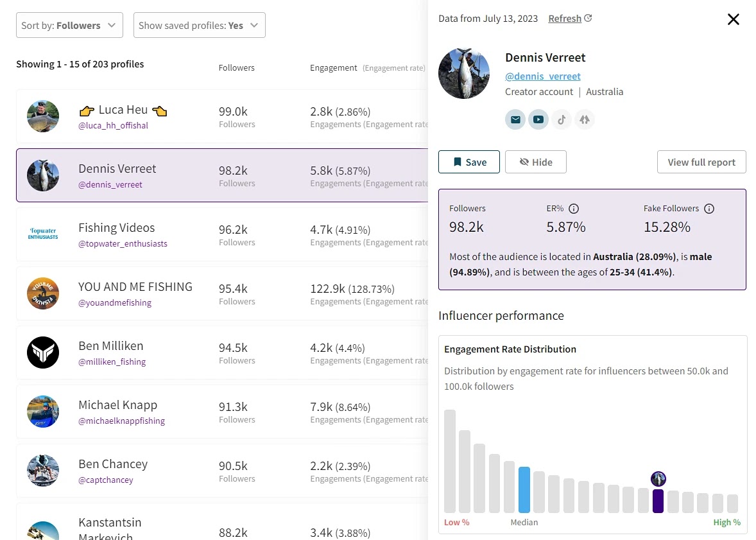
Task: Click the blue Median bar in the distribution chart
Action: coord(524,490)
